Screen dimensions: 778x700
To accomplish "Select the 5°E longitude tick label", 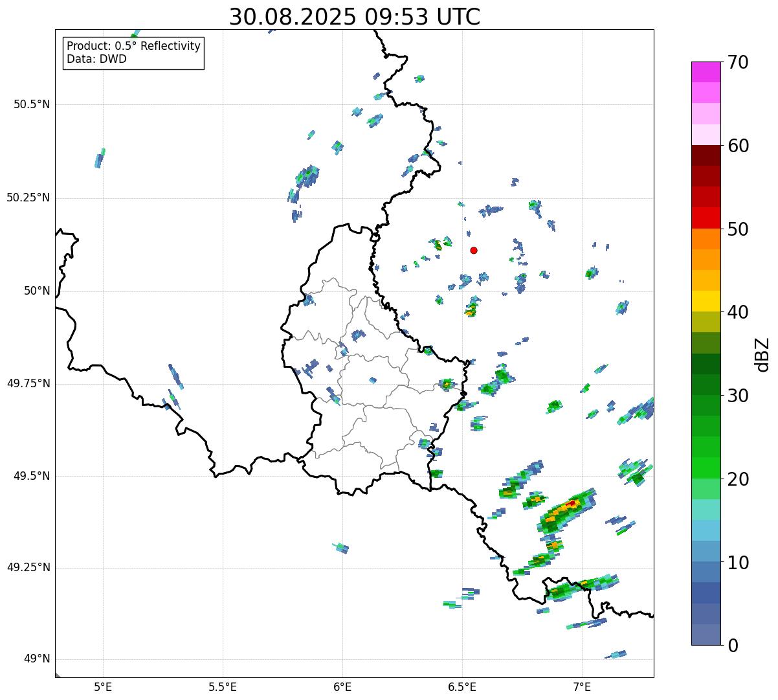I will (103, 686).
